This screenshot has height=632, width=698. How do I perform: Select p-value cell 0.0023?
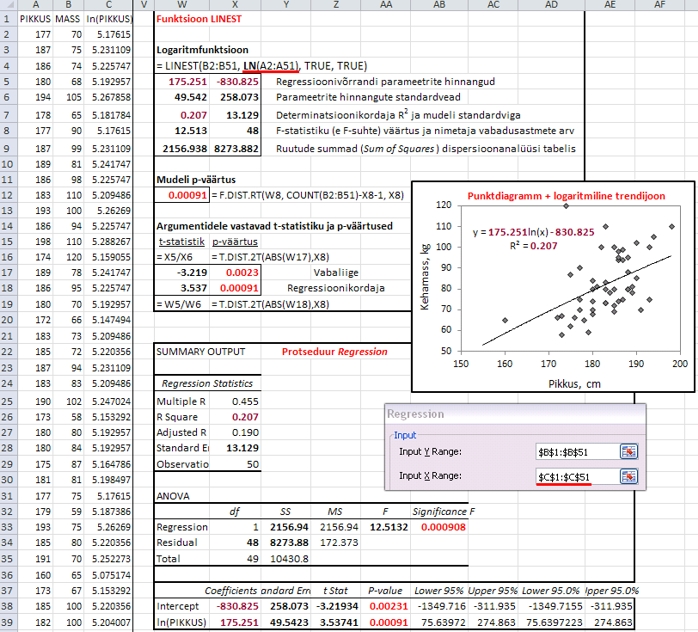235,272
